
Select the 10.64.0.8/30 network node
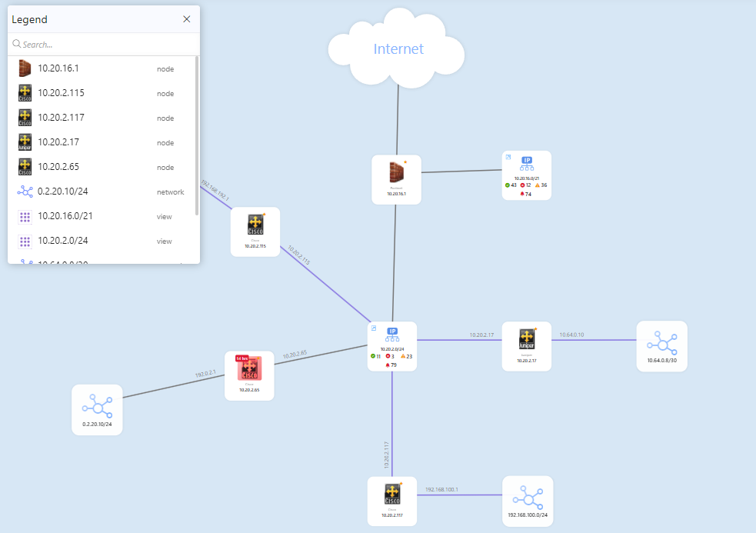coord(662,346)
